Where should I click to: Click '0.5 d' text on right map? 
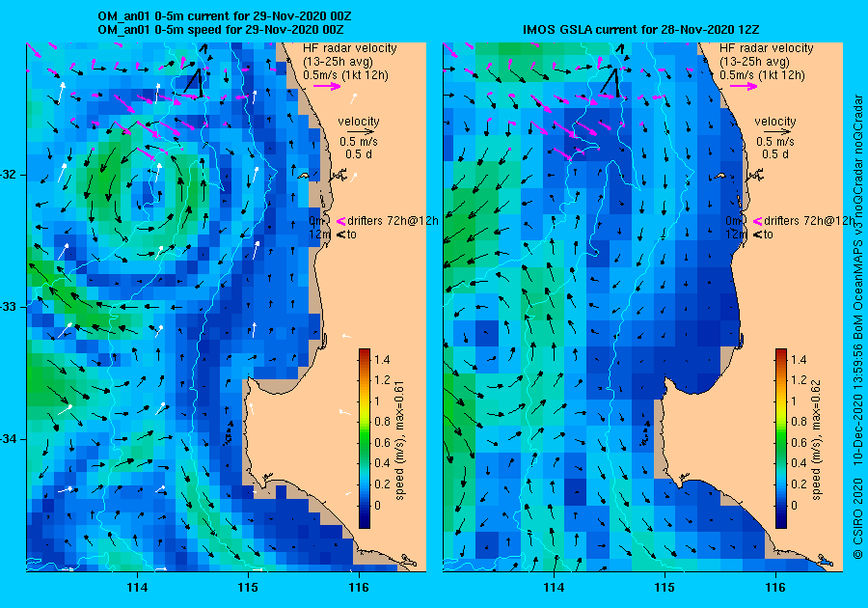click(x=775, y=154)
